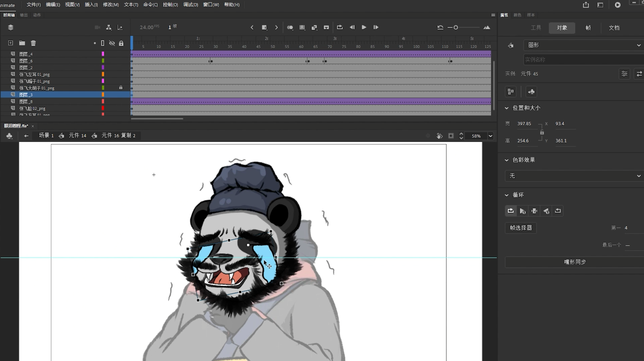
Task: Switch to the 工具 properties tab
Action: point(536,28)
